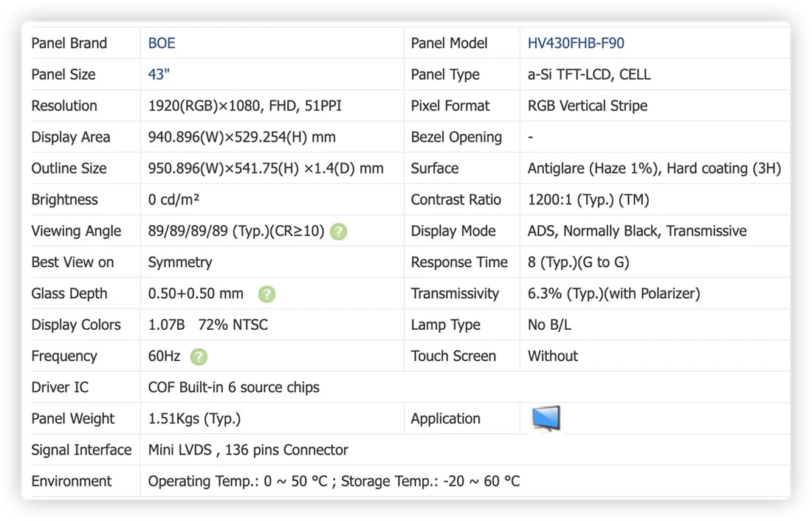Select the 0 cd/m² brightness value
The image size is (812, 521).
[174, 199]
